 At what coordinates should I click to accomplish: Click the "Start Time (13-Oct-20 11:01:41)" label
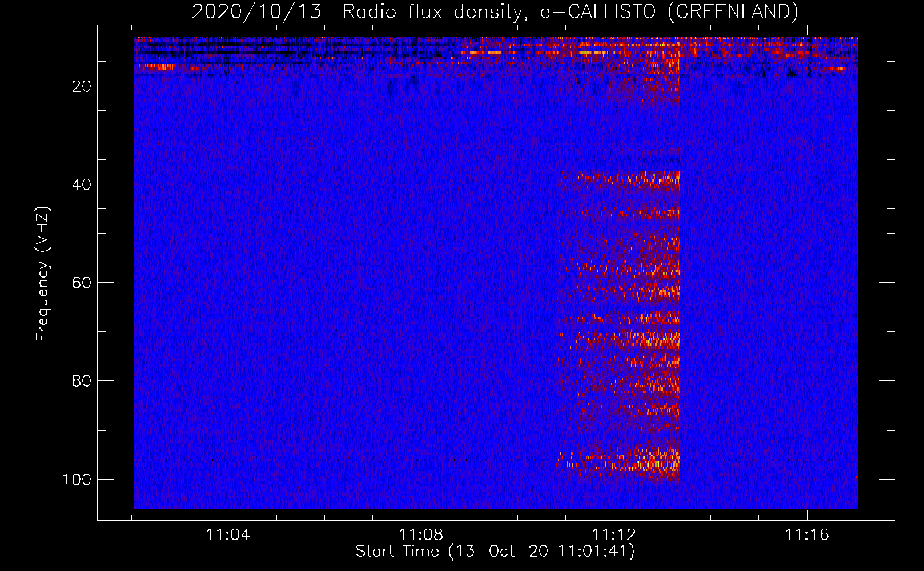495,552
